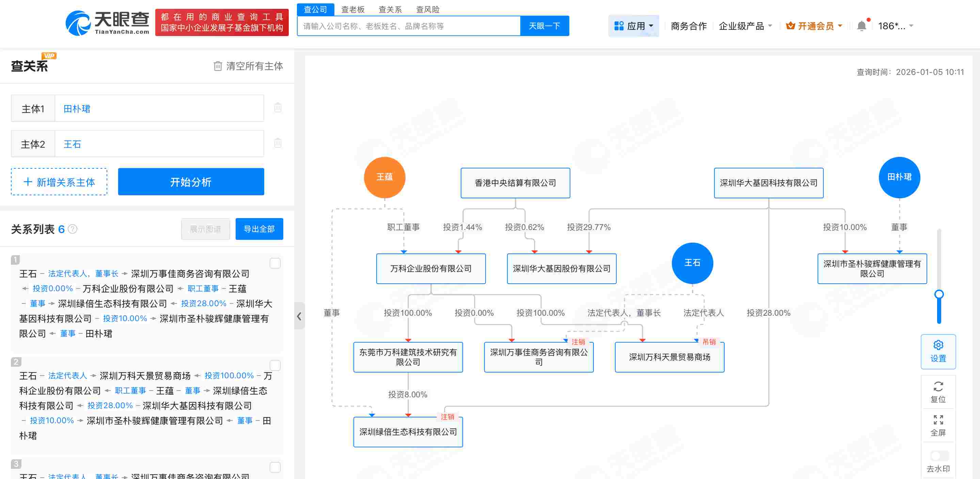
Task: Check the checkbox on relationship item 2
Action: tap(275, 365)
